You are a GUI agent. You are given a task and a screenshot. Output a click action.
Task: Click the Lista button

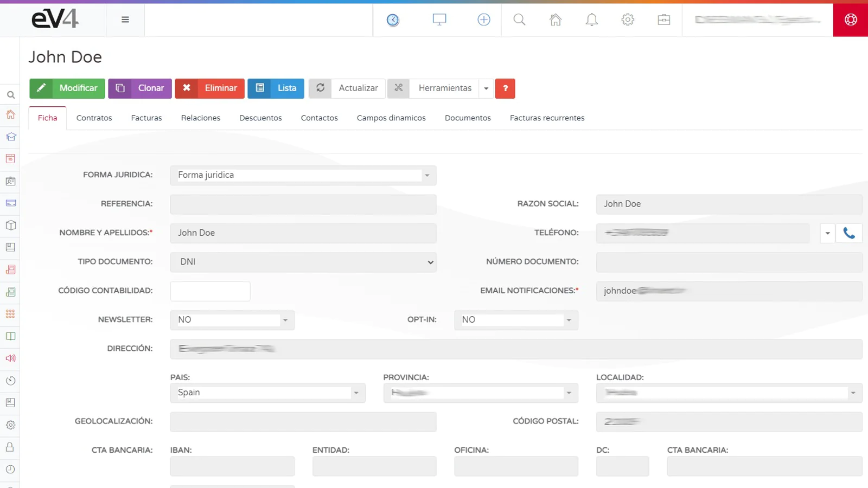coord(276,88)
